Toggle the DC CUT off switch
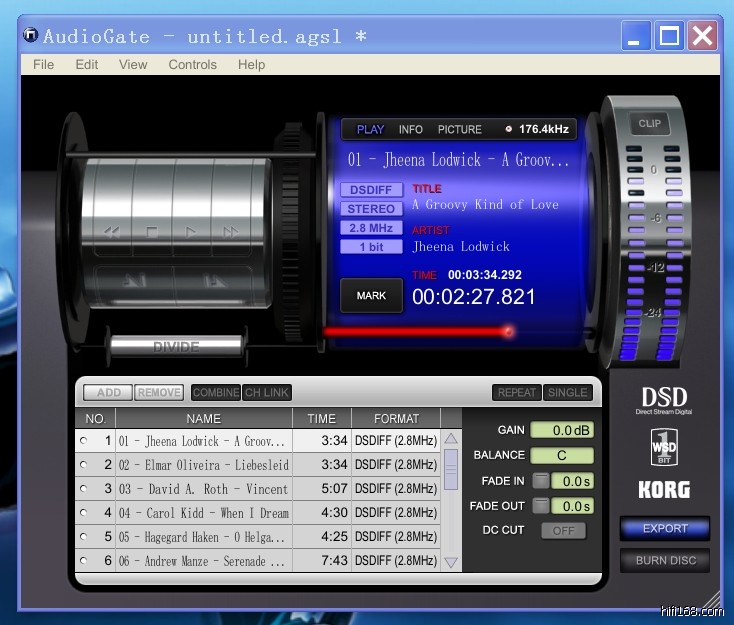The width and height of the screenshot is (734, 625). coord(563,530)
